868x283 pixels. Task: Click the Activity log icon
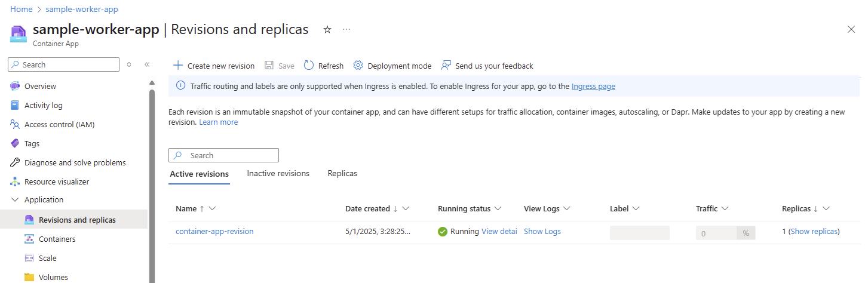coord(15,105)
